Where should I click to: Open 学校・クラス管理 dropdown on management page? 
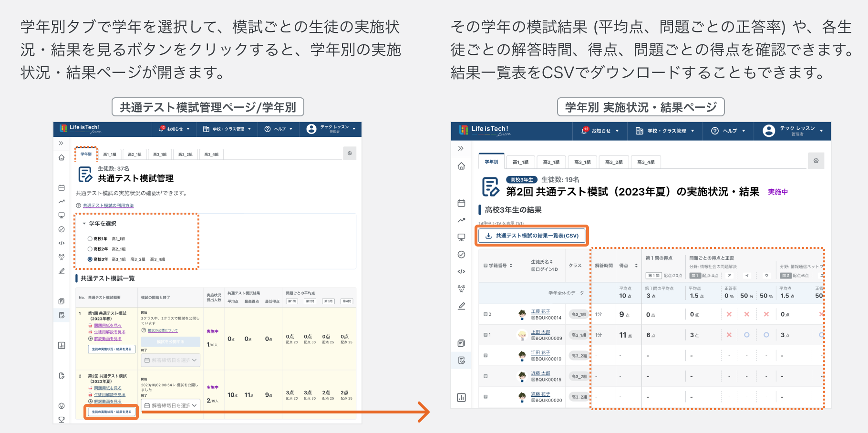tap(227, 129)
